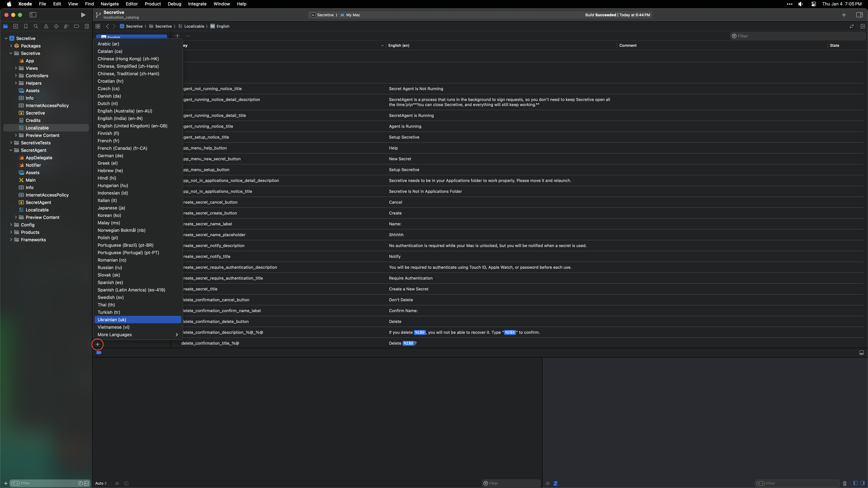Screen dimensions: 868x488
Task: Select the Credits file in navigator
Action: coord(33,121)
